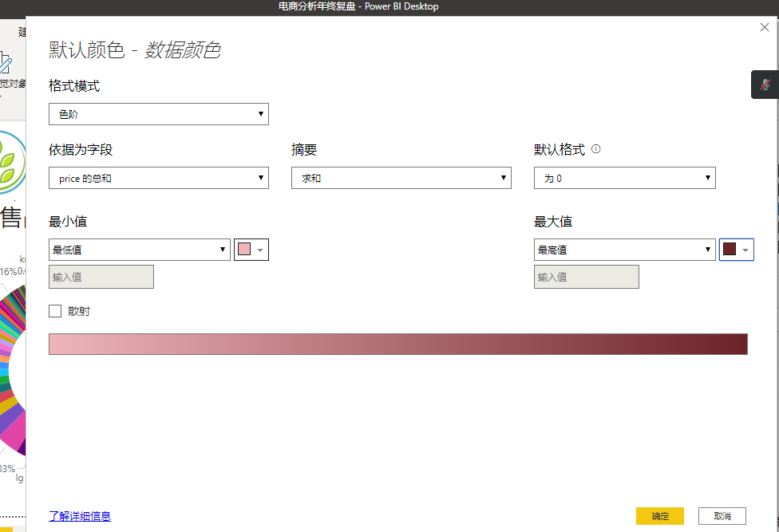The width and height of the screenshot is (779, 532).
Task: Close the default color dialog
Action: (764, 27)
